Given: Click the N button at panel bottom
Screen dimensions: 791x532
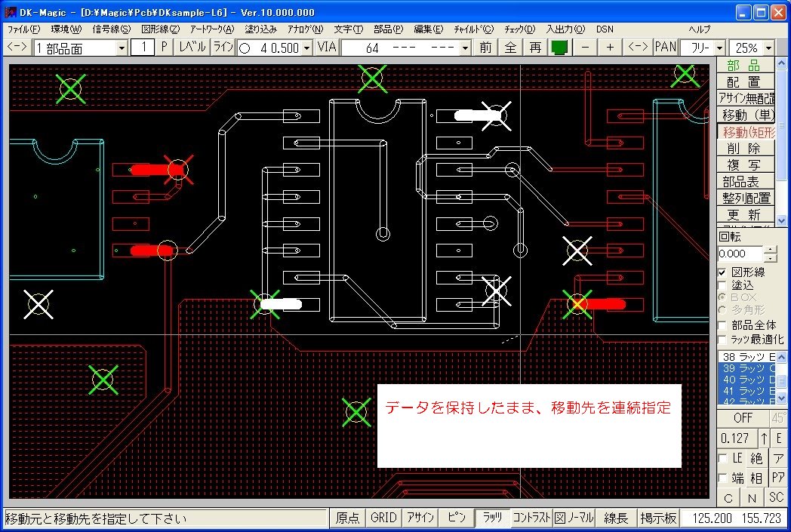Looking at the screenshot, I should [x=753, y=498].
